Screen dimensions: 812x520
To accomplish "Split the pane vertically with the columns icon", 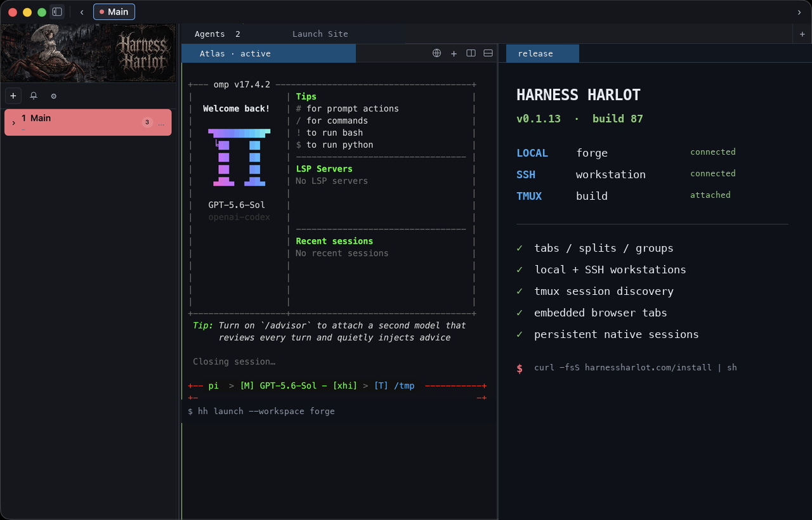I will pyautogui.click(x=471, y=53).
